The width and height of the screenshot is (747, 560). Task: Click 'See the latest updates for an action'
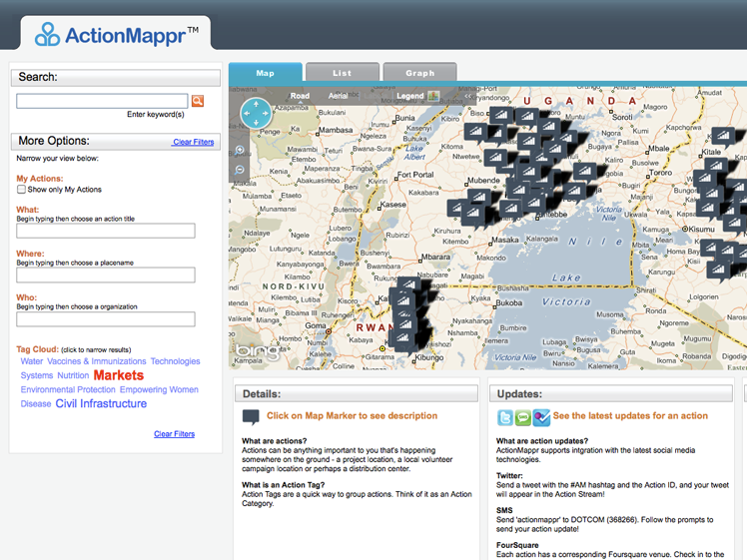tap(630, 415)
